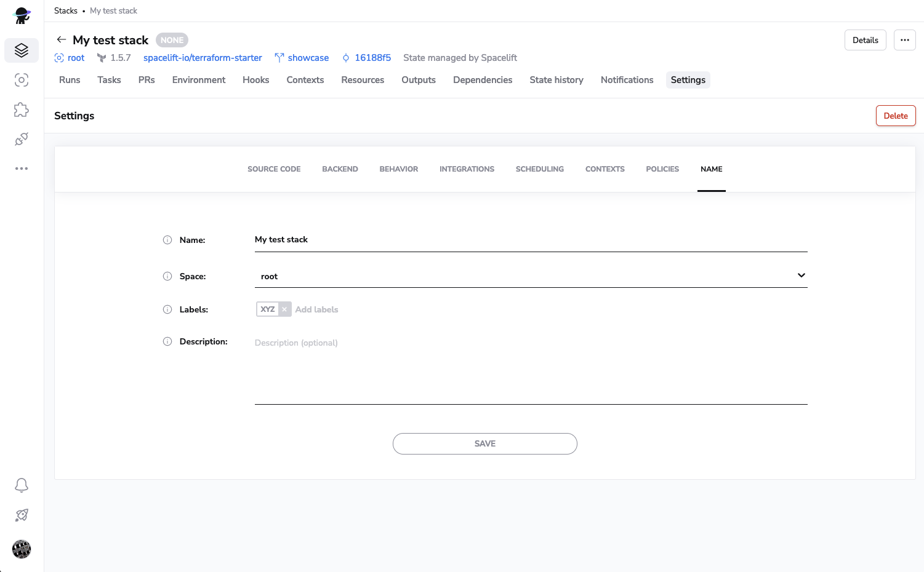
Task: Click the Terraform version 1.5.7 icon
Action: 102,58
